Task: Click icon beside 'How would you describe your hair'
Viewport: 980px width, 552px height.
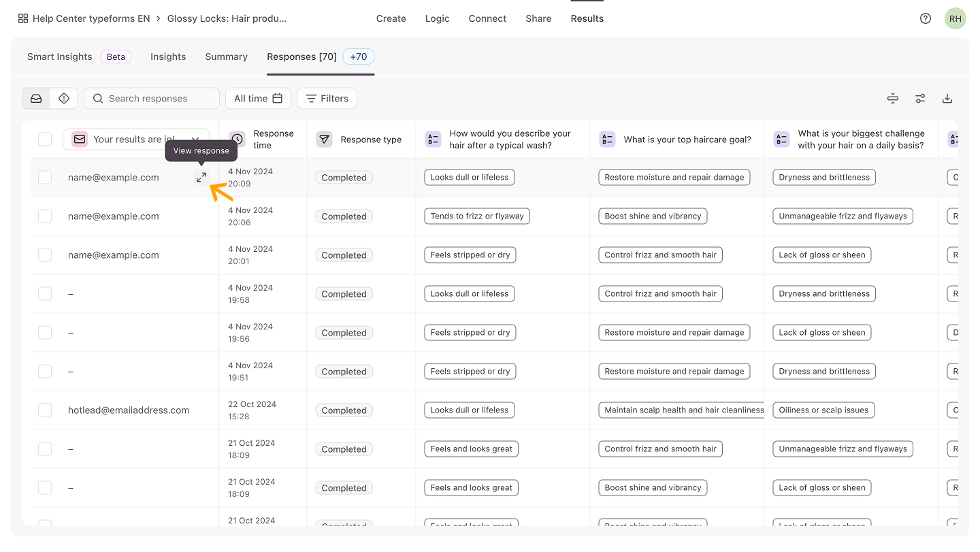Action: (433, 140)
